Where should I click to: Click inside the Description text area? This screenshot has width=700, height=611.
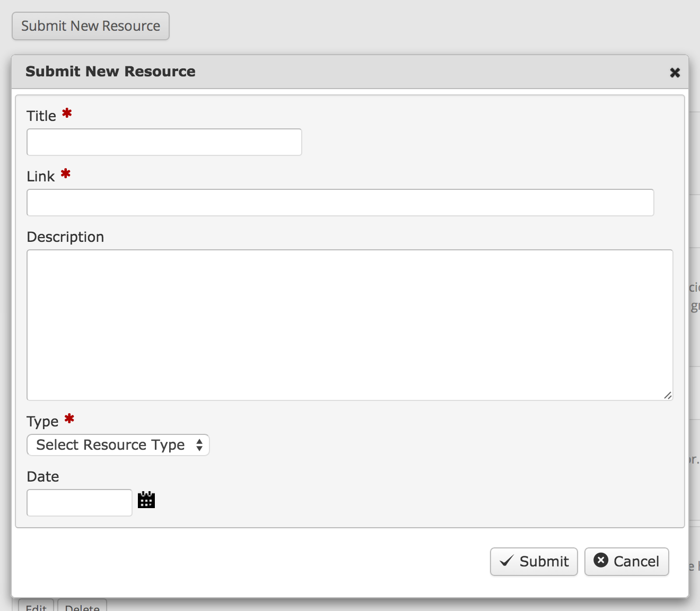click(x=350, y=325)
